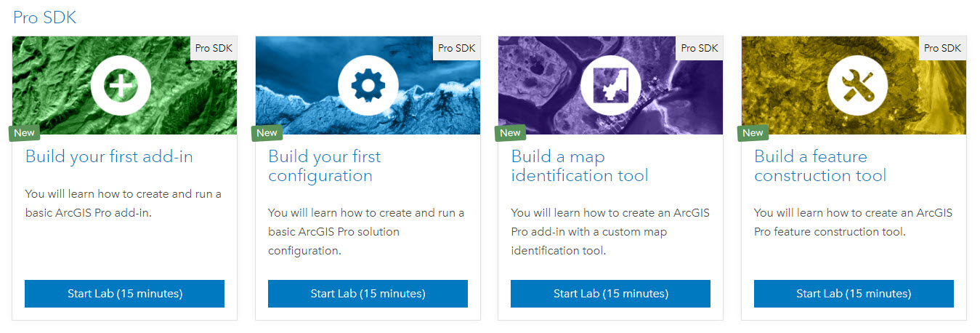Click the map icon on the identification tool card

pos(610,86)
